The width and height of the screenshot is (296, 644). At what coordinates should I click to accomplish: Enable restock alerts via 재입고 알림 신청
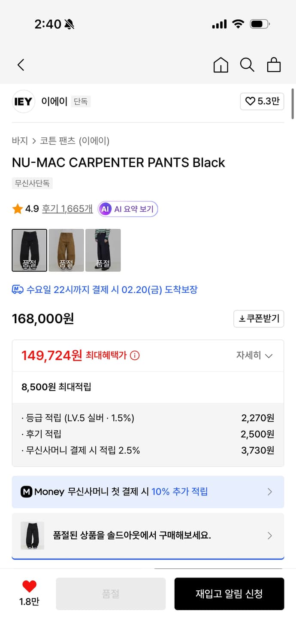tap(229, 594)
